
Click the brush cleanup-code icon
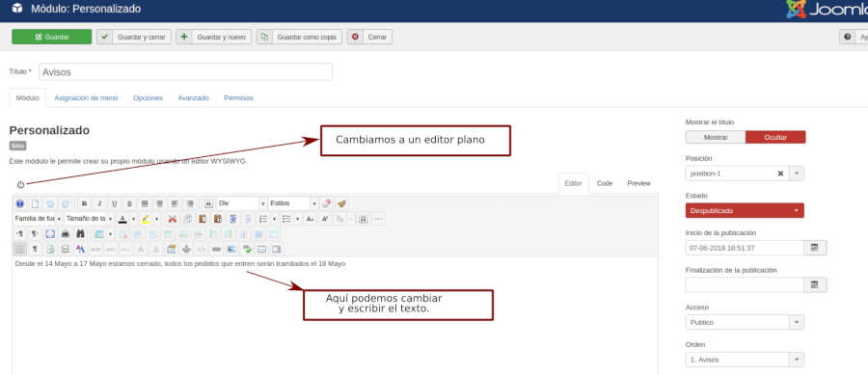(341, 203)
